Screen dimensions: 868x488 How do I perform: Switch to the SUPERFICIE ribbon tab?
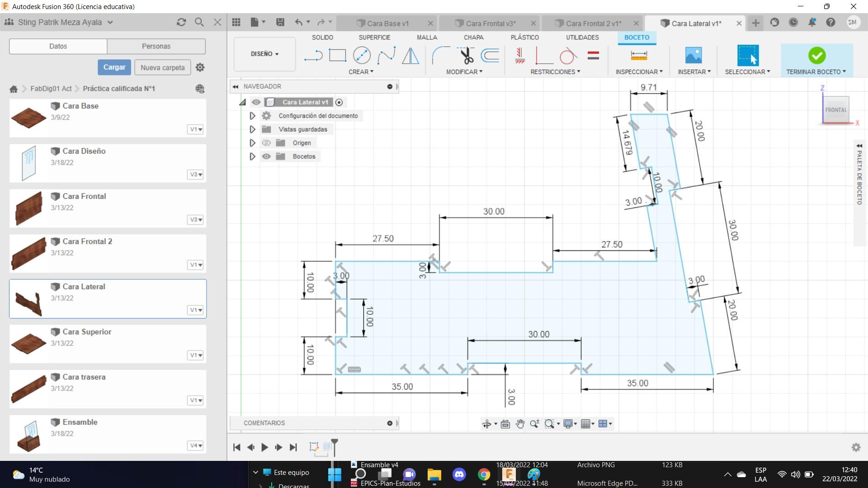pos(374,38)
